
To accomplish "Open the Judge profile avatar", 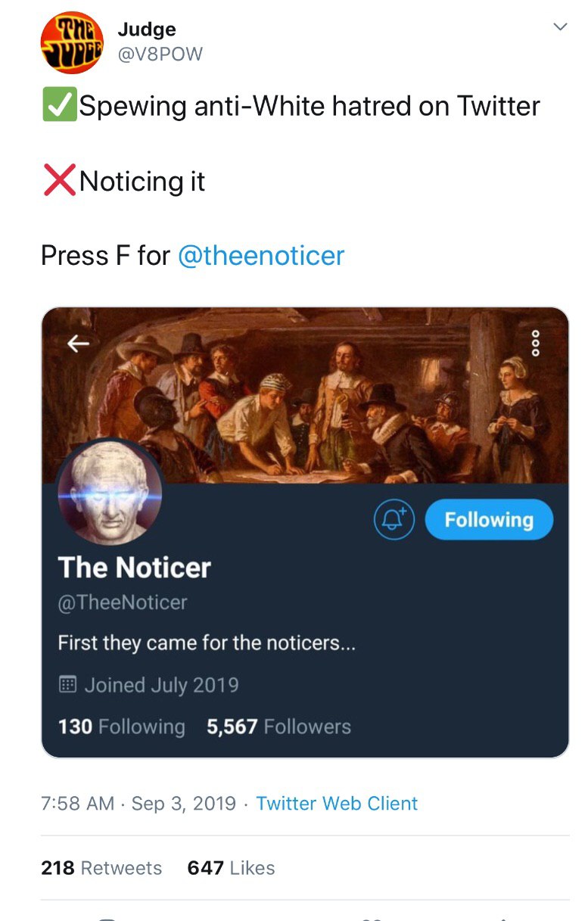I will click(72, 43).
